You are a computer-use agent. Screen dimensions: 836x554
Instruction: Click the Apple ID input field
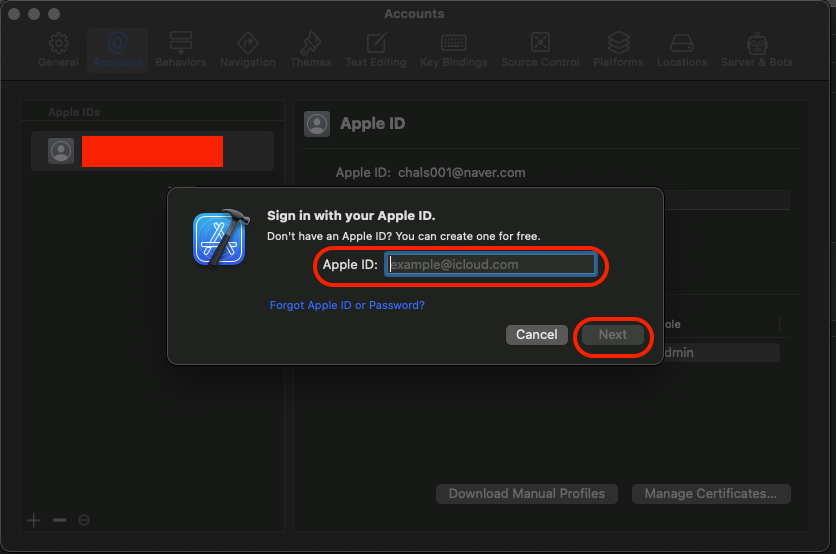490,264
